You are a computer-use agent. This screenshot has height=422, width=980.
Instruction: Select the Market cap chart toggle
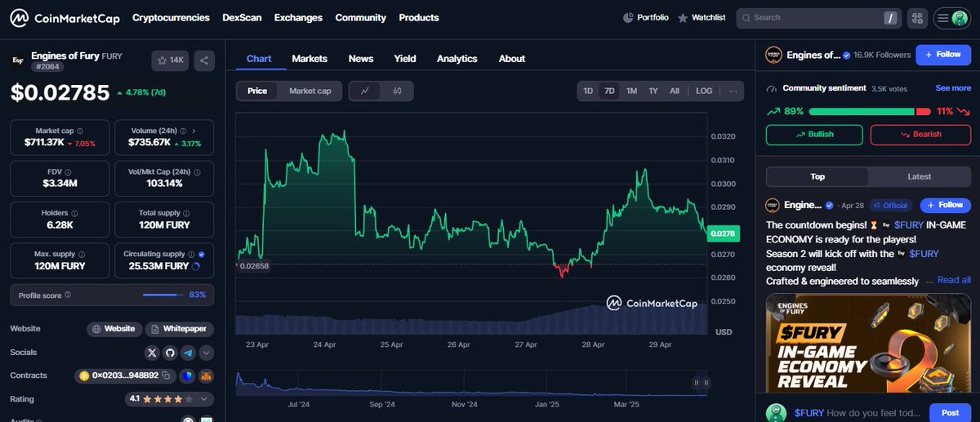310,91
